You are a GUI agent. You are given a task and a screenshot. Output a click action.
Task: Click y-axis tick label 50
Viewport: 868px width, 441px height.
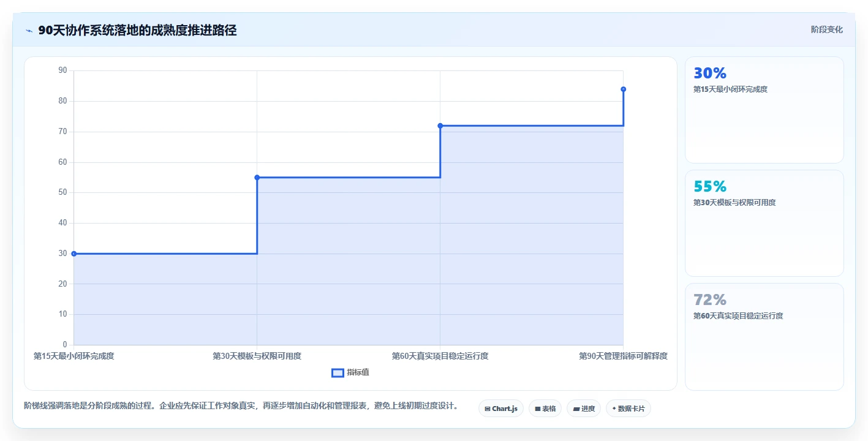tap(62, 192)
